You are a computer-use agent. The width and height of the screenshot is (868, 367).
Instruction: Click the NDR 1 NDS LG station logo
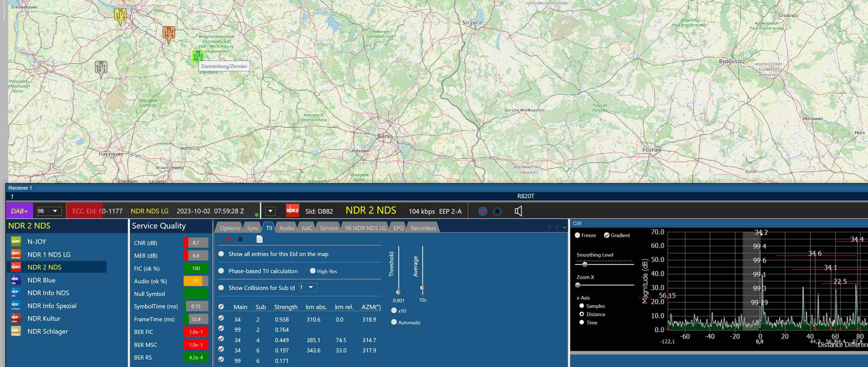(x=16, y=254)
